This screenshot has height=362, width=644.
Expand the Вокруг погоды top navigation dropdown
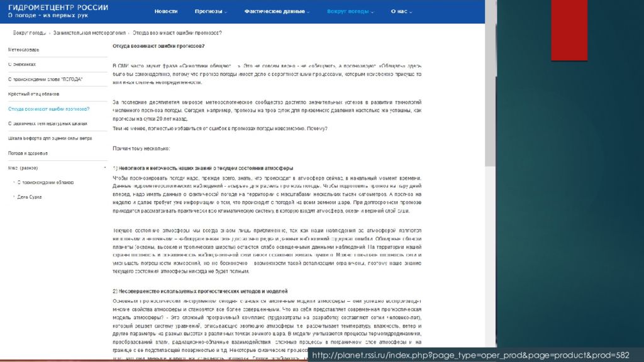tap(350, 11)
